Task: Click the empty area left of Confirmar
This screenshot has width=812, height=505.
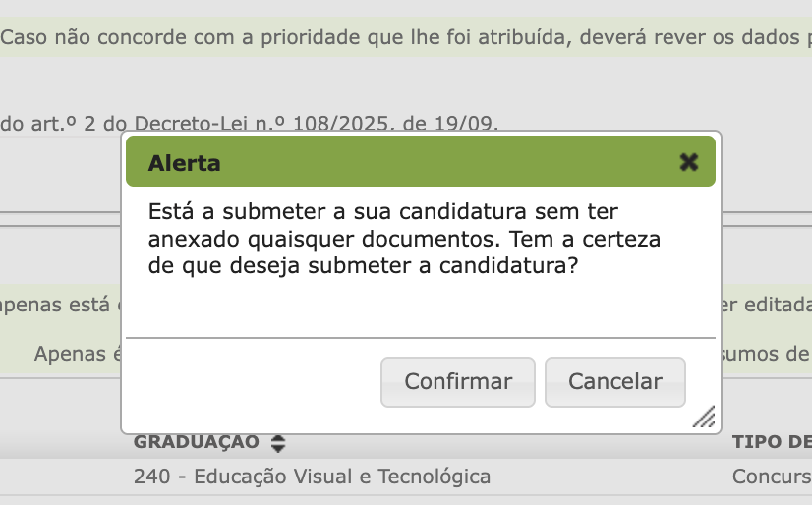Action: click(x=251, y=381)
